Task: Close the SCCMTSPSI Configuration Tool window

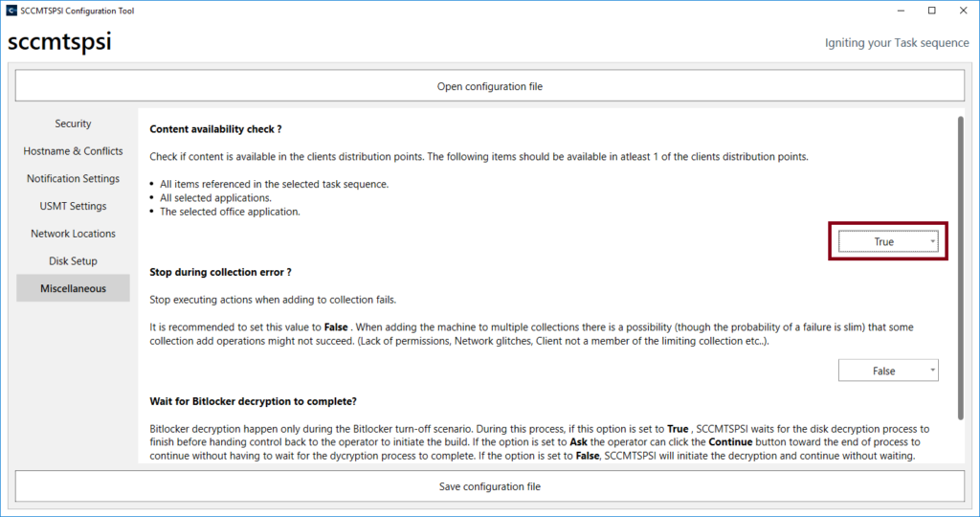Action: pyautogui.click(x=963, y=11)
